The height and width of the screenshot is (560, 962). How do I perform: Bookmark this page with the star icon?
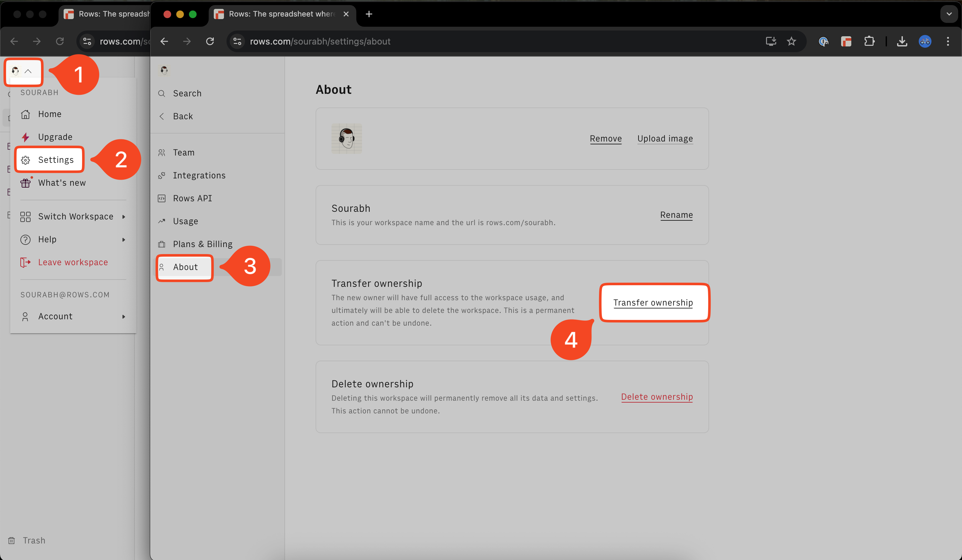(x=791, y=41)
